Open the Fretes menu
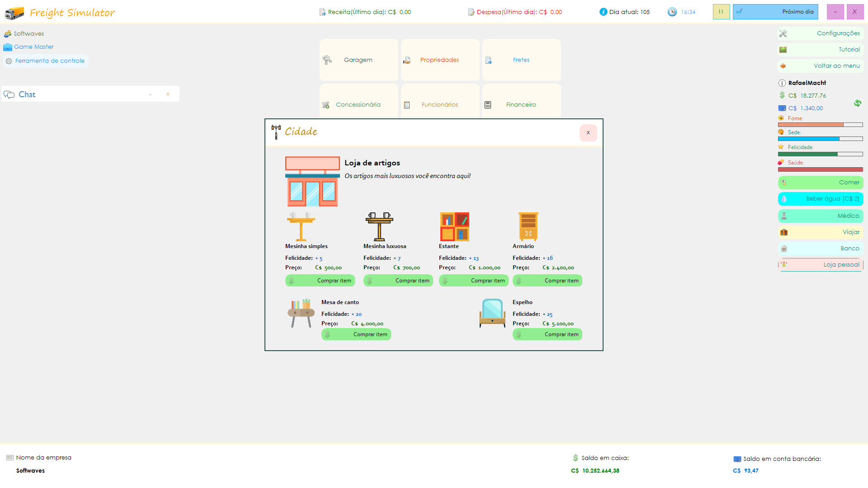The height and width of the screenshot is (488, 868). pyautogui.click(x=521, y=60)
